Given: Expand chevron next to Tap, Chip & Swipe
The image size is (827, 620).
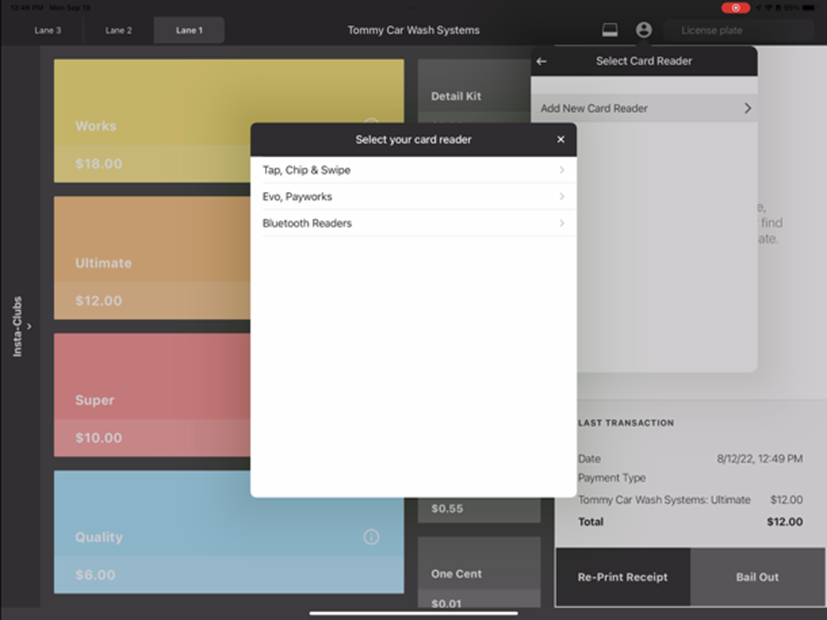Looking at the screenshot, I should 562,170.
